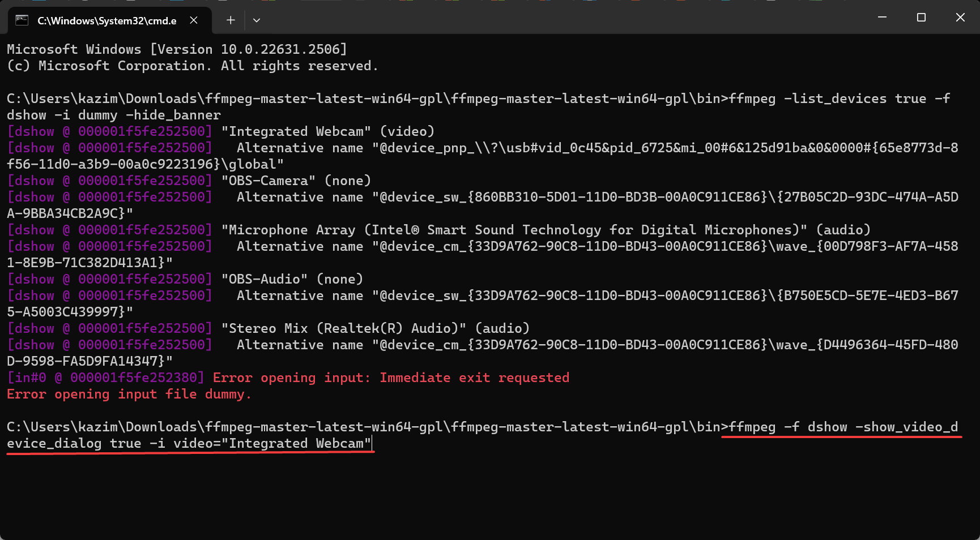Viewport: 980px width, 540px height.
Task: Click the Microsoft Windows version header line
Action: pos(176,49)
